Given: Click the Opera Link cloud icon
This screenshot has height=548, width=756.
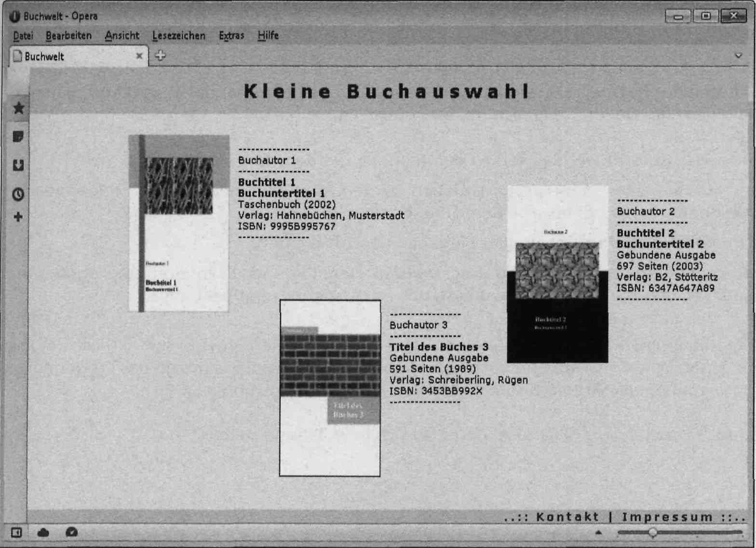Looking at the screenshot, I should tap(43, 533).
